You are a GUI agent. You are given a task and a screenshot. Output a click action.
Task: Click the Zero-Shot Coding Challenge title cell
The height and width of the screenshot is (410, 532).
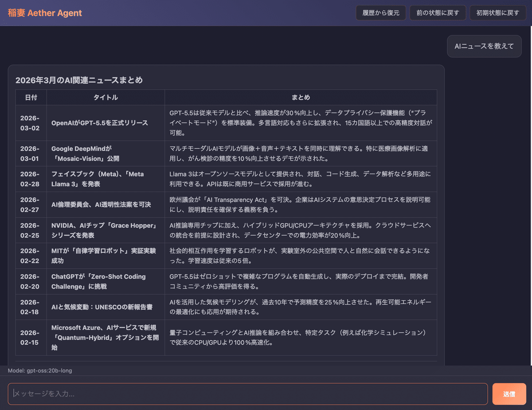106,281
